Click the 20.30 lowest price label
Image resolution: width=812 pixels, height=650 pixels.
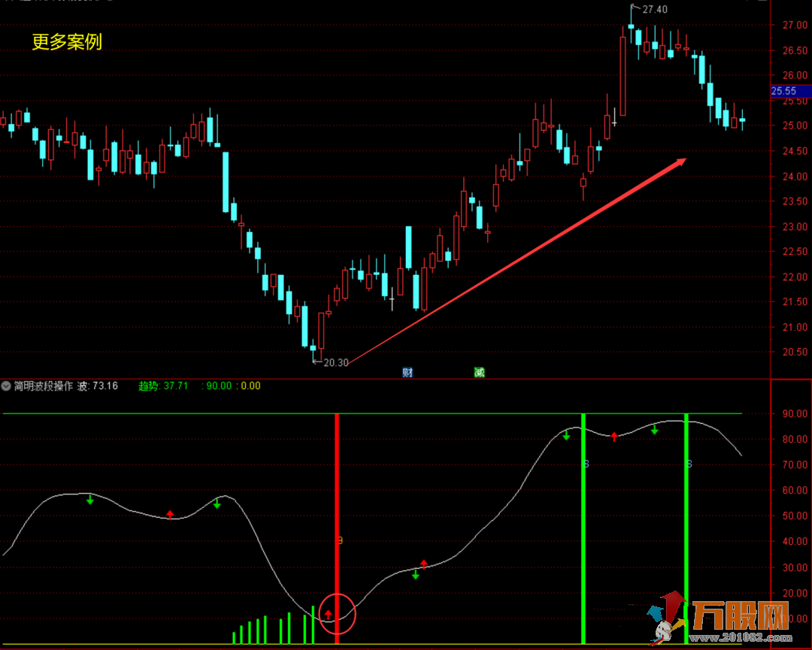click(x=335, y=362)
